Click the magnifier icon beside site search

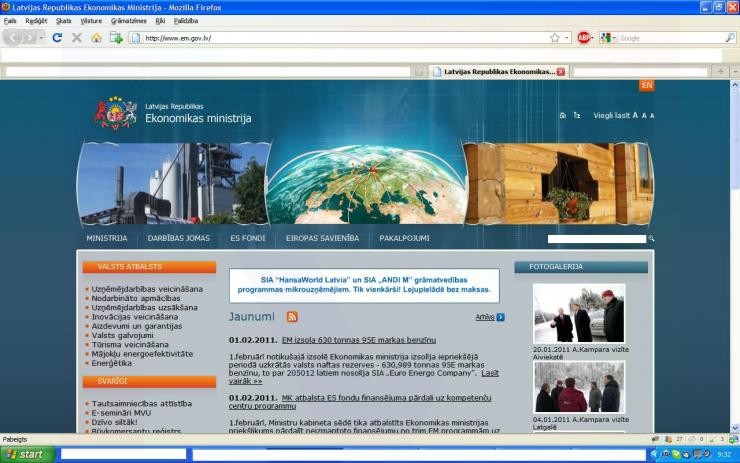coord(652,240)
